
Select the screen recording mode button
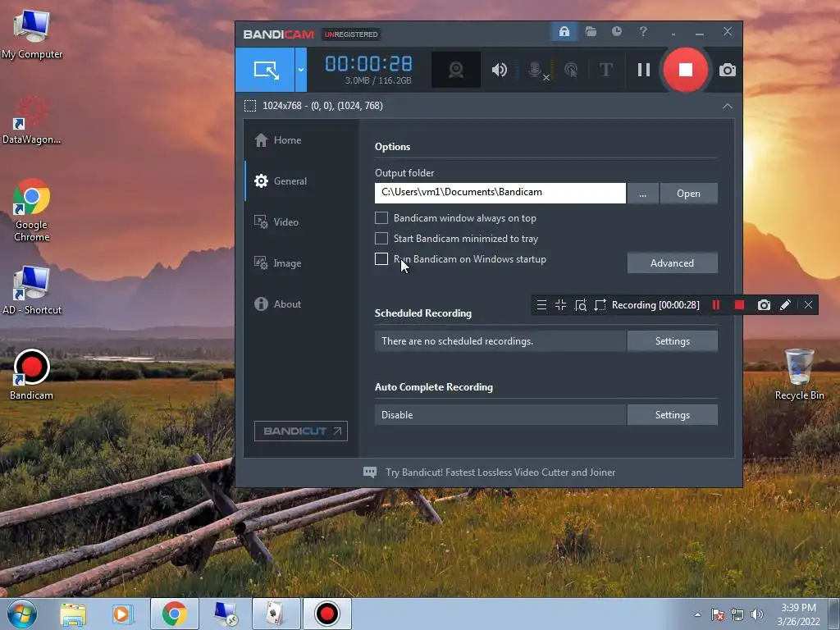(x=265, y=70)
